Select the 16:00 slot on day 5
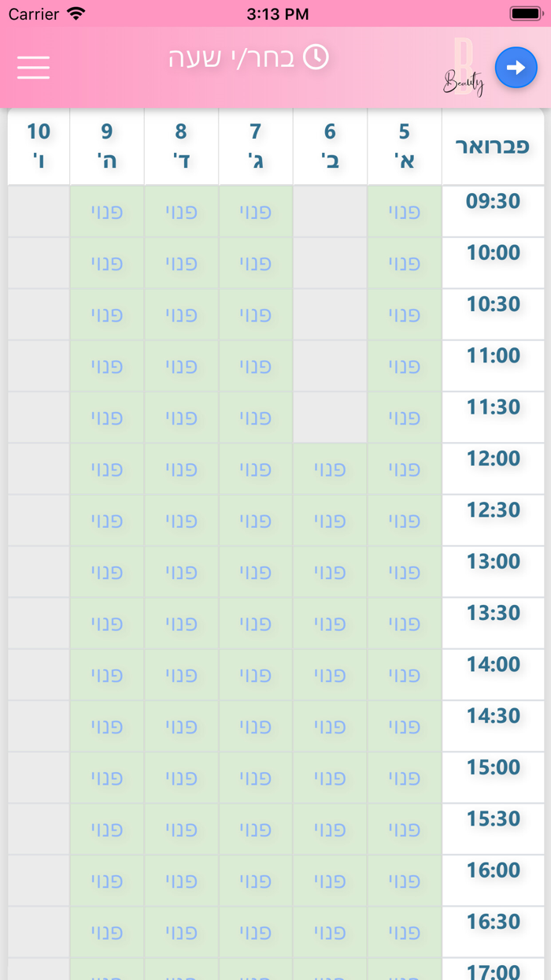The image size is (551, 980). click(x=405, y=881)
